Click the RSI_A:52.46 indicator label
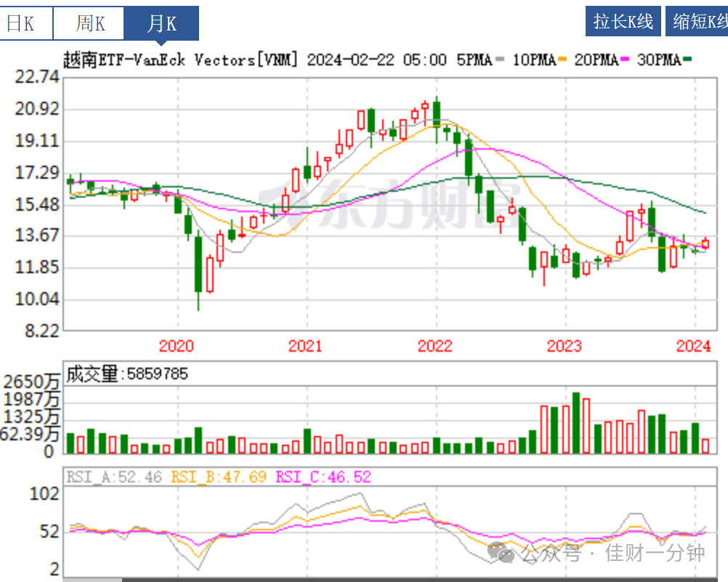728x582 pixels. coord(114,477)
